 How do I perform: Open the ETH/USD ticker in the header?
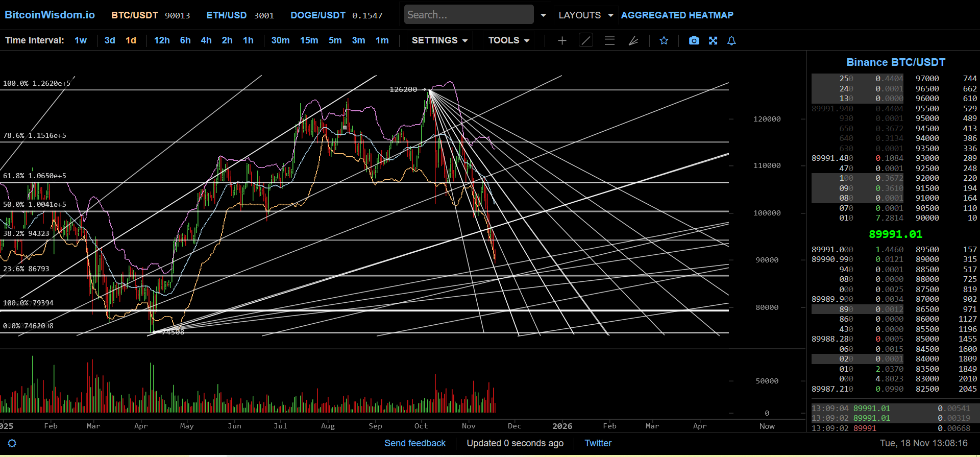240,15
